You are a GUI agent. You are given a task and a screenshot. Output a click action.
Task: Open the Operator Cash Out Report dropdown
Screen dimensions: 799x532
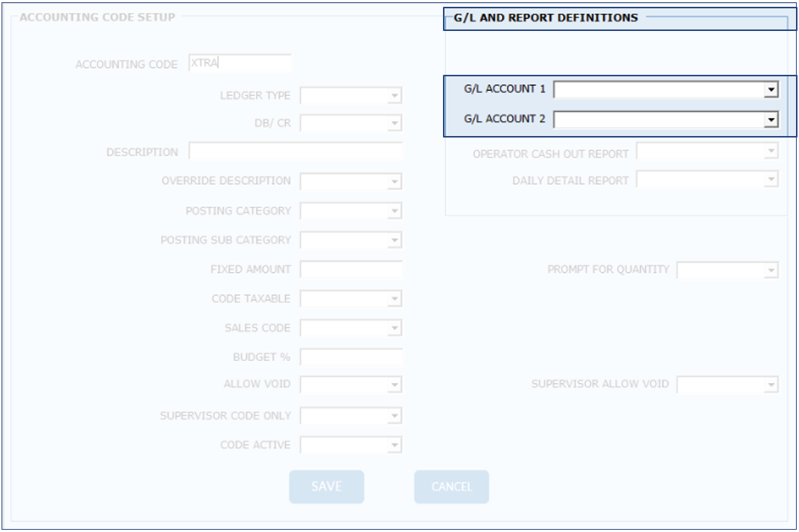tap(770, 152)
